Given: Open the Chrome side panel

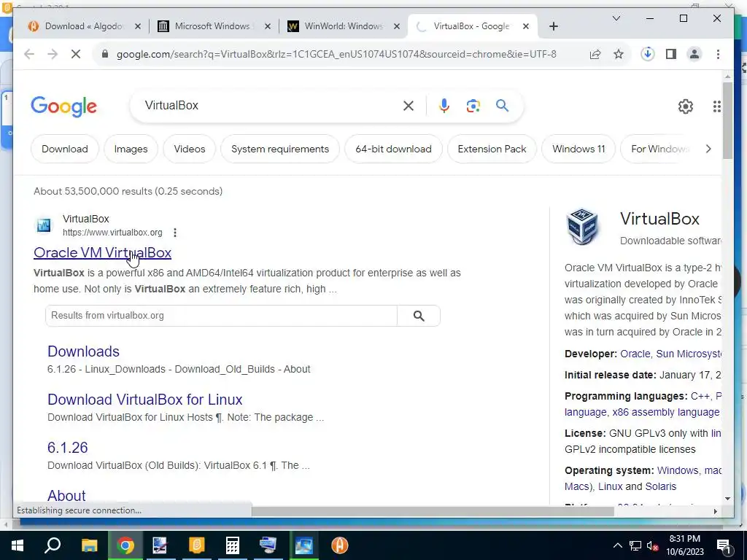Looking at the screenshot, I should [671, 54].
